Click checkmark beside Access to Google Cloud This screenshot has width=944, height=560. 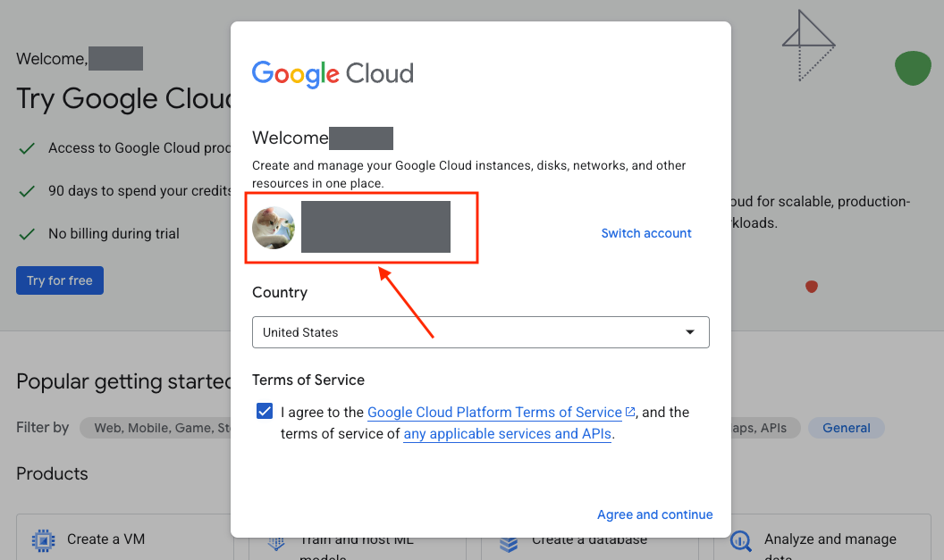pyautogui.click(x=27, y=148)
